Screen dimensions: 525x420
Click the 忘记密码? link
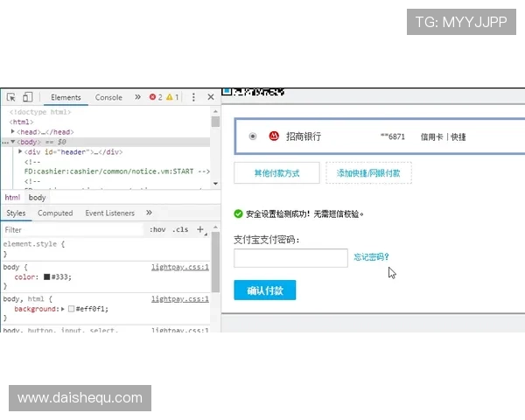371,257
